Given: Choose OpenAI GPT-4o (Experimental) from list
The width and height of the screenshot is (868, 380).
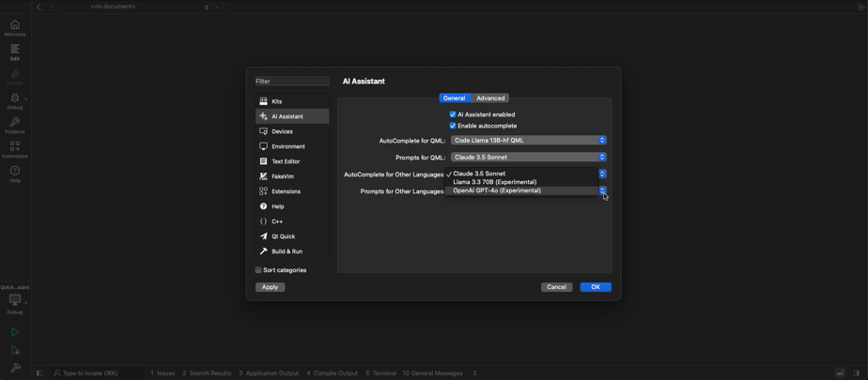Looking at the screenshot, I should pyautogui.click(x=497, y=191).
